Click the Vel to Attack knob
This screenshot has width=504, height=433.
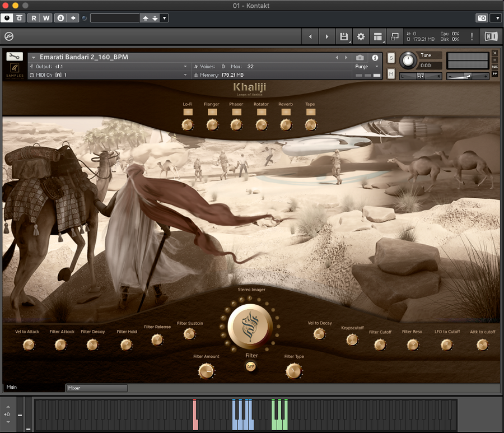tap(29, 345)
